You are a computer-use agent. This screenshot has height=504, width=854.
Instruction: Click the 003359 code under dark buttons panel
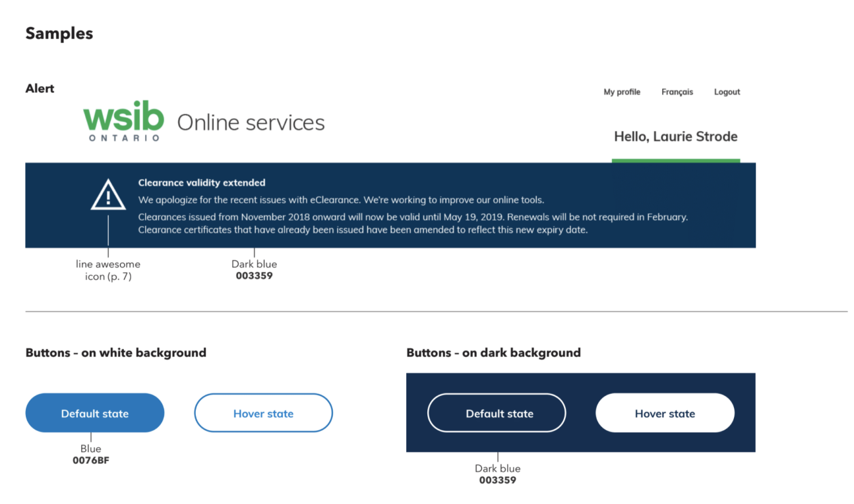[x=498, y=480]
